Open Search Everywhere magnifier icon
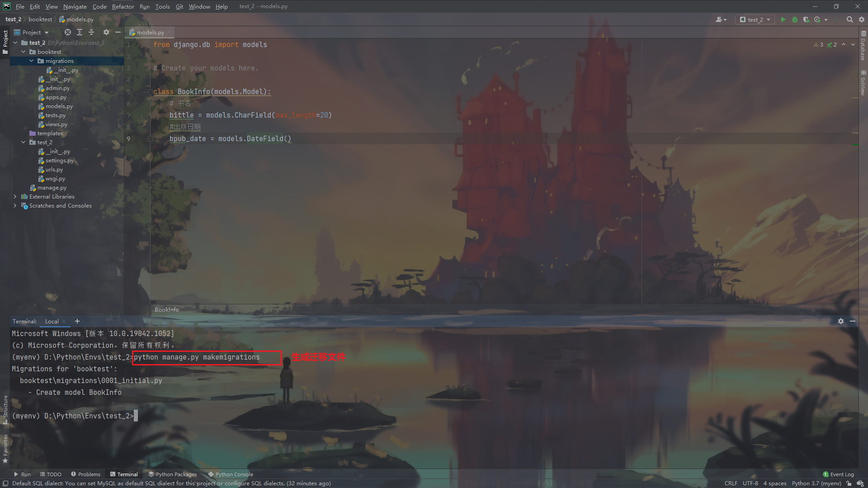This screenshot has height=488, width=868. 849,19
